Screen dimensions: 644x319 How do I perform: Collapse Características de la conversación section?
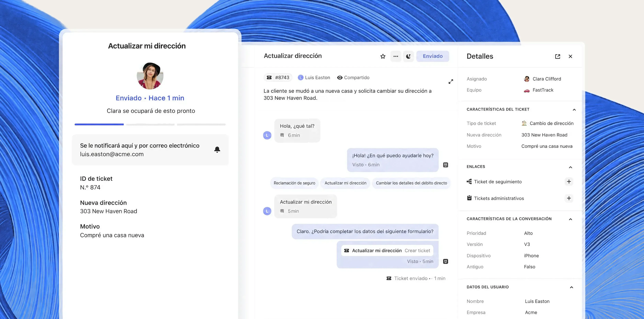[x=570, y=219]
